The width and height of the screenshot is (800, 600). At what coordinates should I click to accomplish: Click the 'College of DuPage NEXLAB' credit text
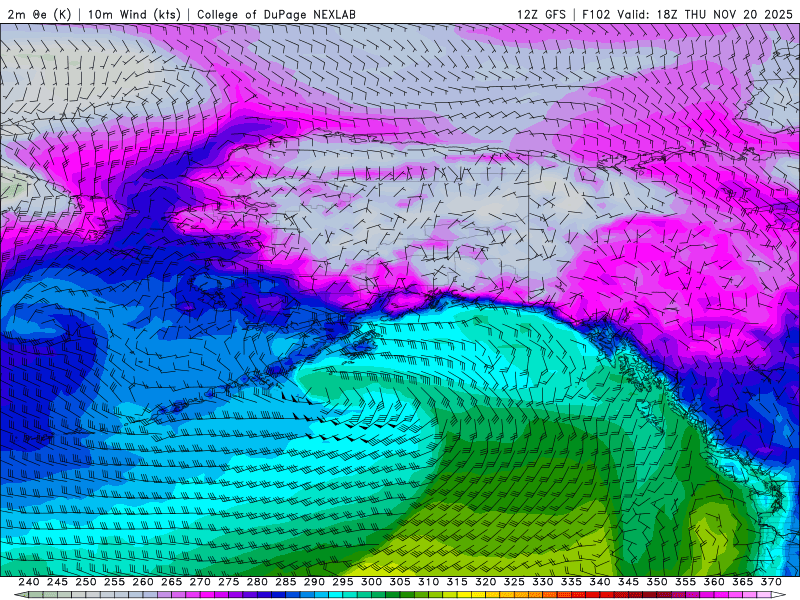[276, 14]
